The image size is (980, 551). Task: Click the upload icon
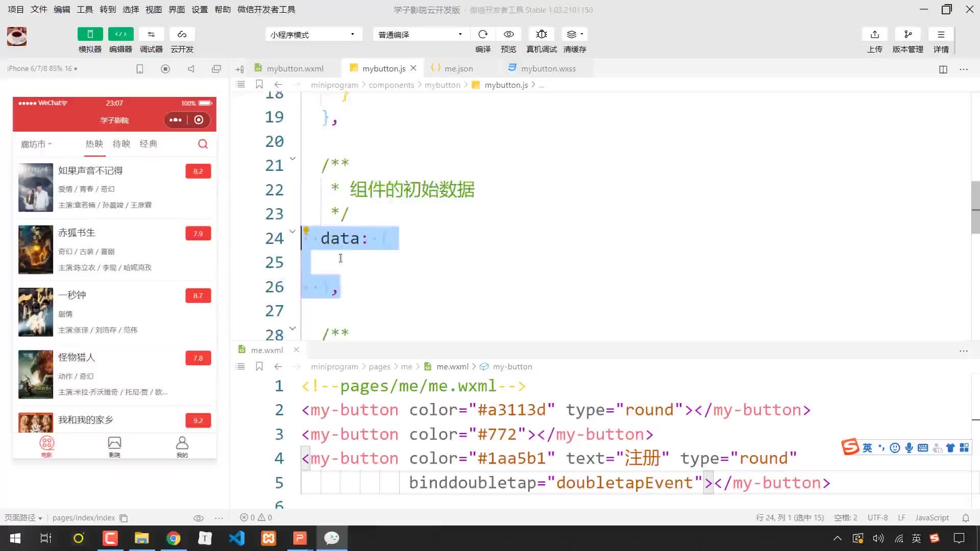pyautogui.click(x=875, y=34)
